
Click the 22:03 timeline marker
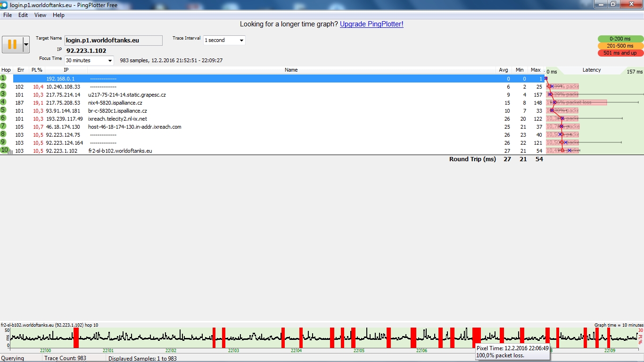pos(233,351)
